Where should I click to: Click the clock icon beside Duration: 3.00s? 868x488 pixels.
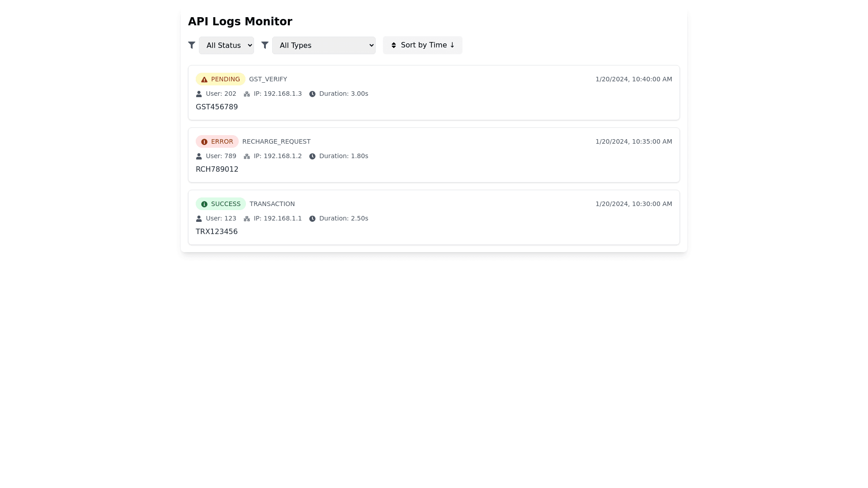pyautogui.click(x=312, y=94)
